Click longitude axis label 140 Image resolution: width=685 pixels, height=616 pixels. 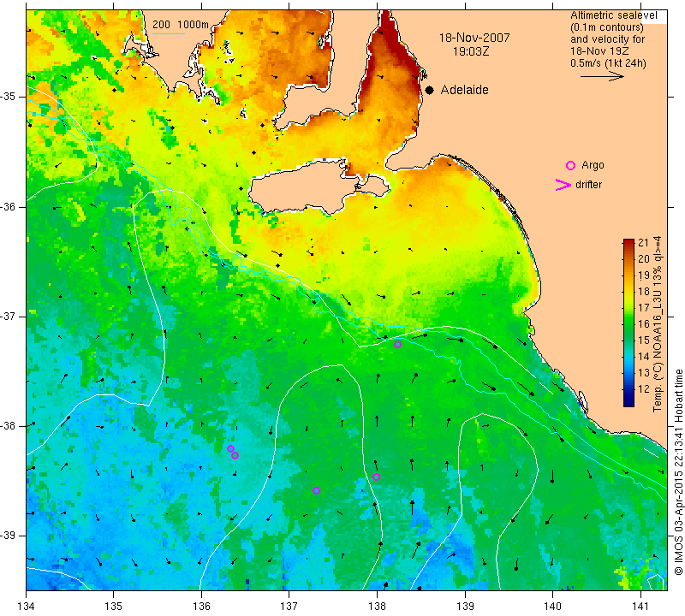[552, 607]
